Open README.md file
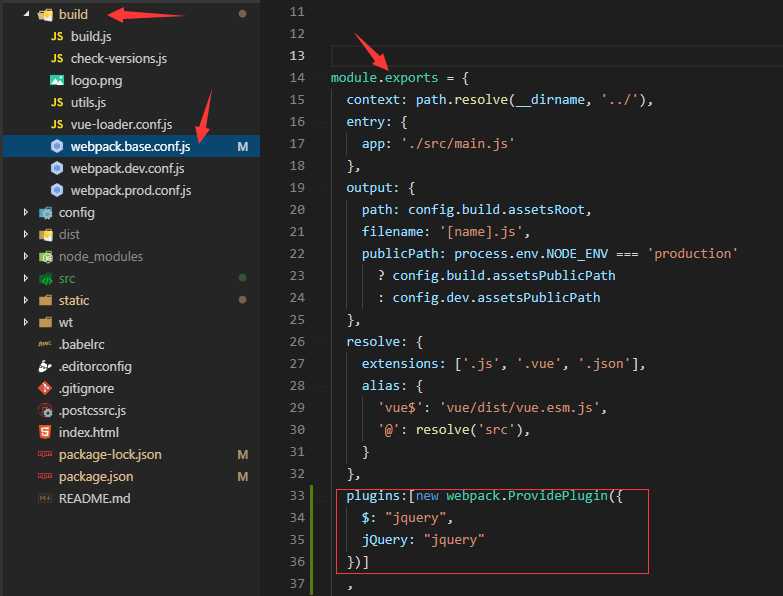The image size is (783, 596). tap(94, 498)
